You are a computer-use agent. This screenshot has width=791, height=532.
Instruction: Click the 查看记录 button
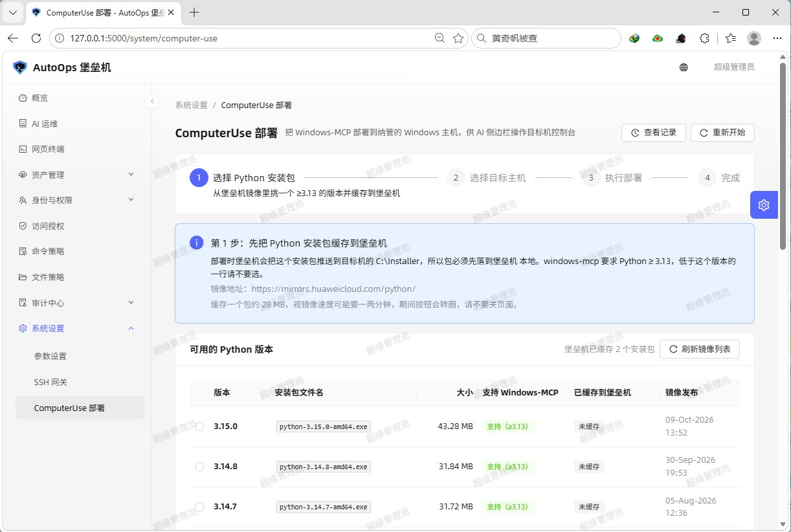[654, 133]
